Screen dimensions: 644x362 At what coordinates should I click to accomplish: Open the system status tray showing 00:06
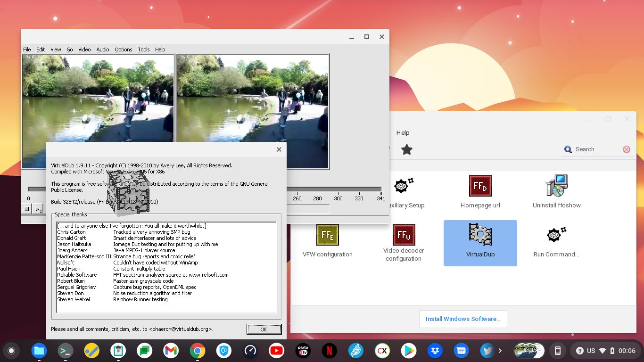coord(605,351)
